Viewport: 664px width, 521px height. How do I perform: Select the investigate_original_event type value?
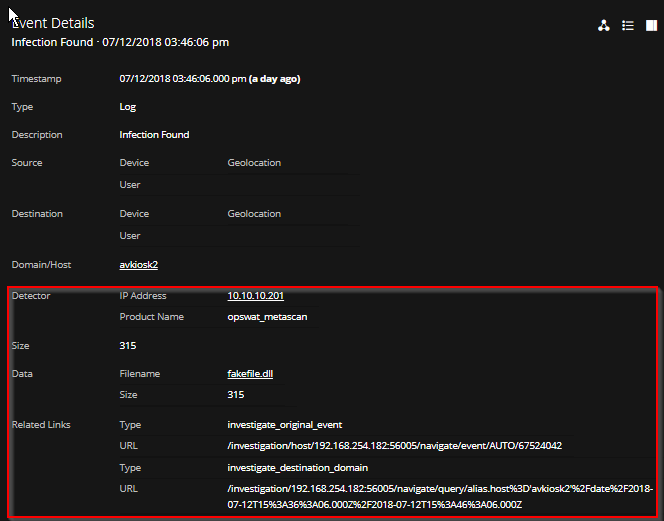pos(285,425)
